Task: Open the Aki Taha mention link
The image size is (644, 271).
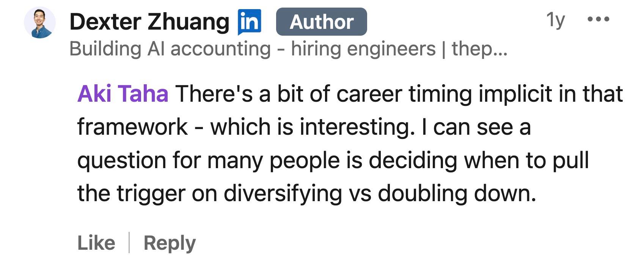Action: pyautogui.click(x=123, y=94)
